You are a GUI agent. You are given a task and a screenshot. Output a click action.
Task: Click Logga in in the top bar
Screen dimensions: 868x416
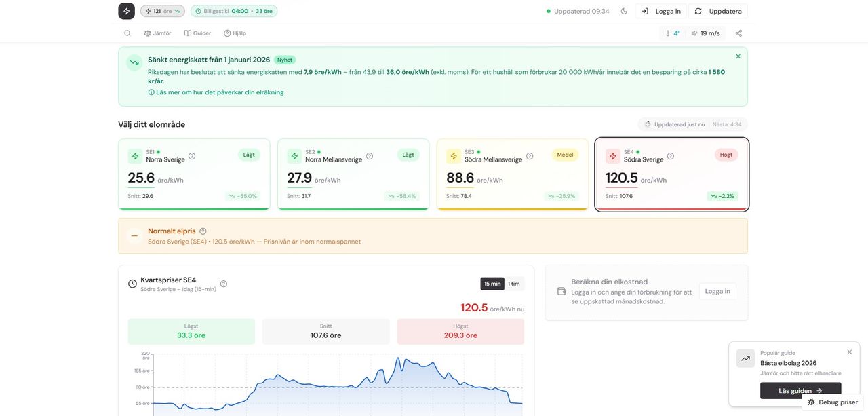point(661,11)
